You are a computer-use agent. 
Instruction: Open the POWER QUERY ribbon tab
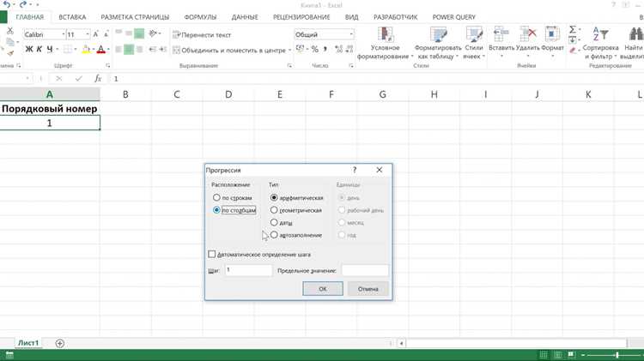(x=454, y=17)
